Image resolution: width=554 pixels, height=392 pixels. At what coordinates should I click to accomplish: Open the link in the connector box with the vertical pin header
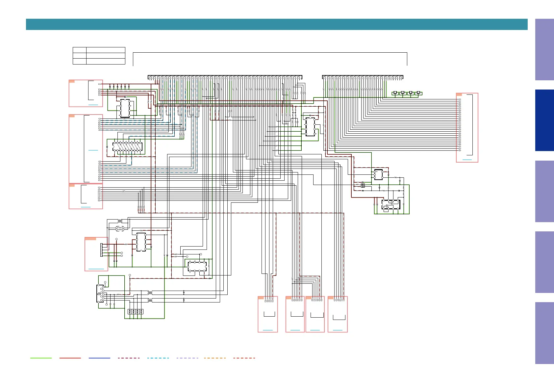[96, 269]
